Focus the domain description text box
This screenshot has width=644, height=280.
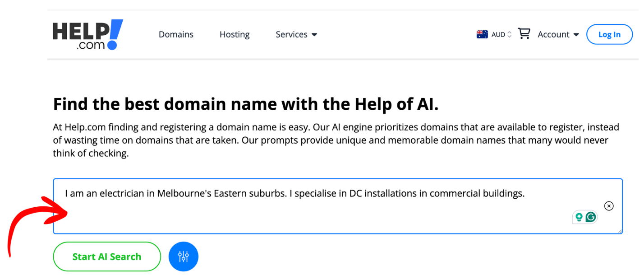316,212
